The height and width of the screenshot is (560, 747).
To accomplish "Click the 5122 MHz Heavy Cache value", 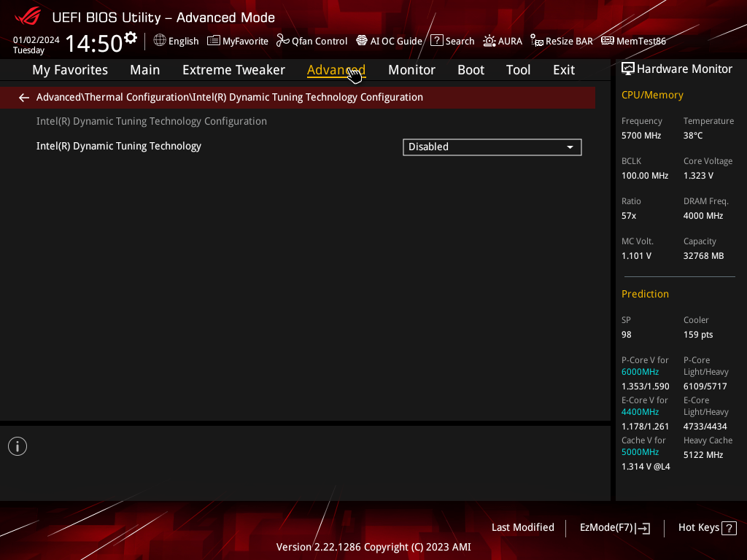I will 703,455.
